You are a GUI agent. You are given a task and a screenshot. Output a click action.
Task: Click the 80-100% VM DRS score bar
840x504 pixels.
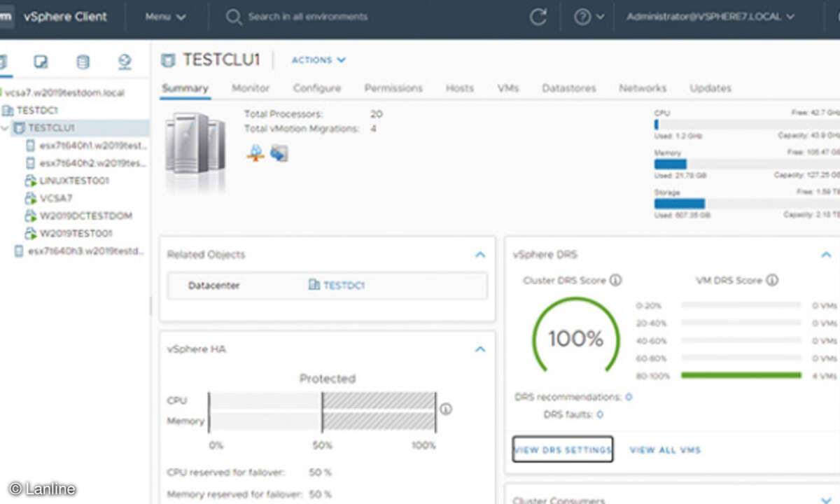click(x=741, y=376)
